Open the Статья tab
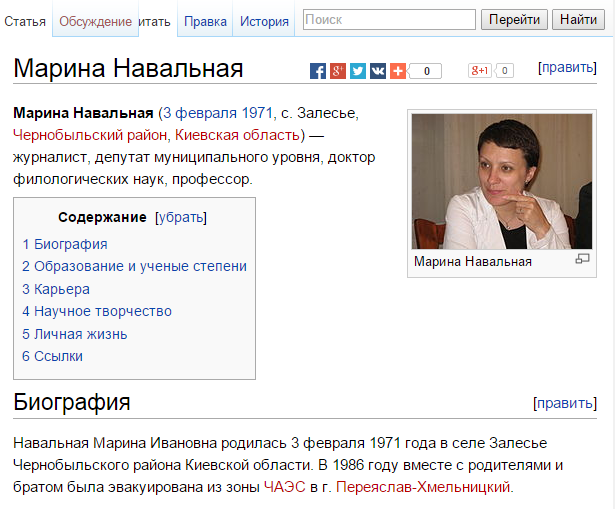 tap(25, 21)
